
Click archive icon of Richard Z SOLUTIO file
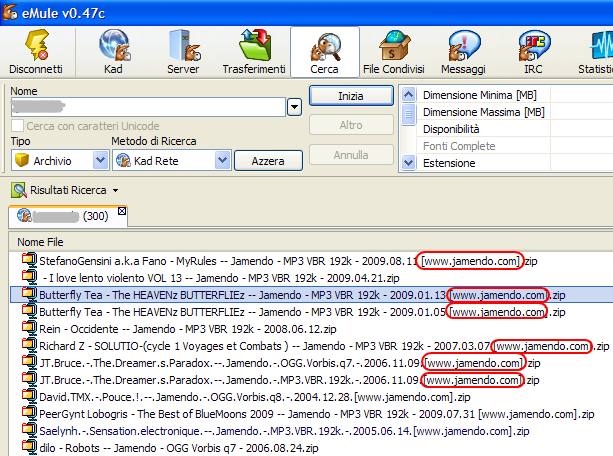click(29, 345)
